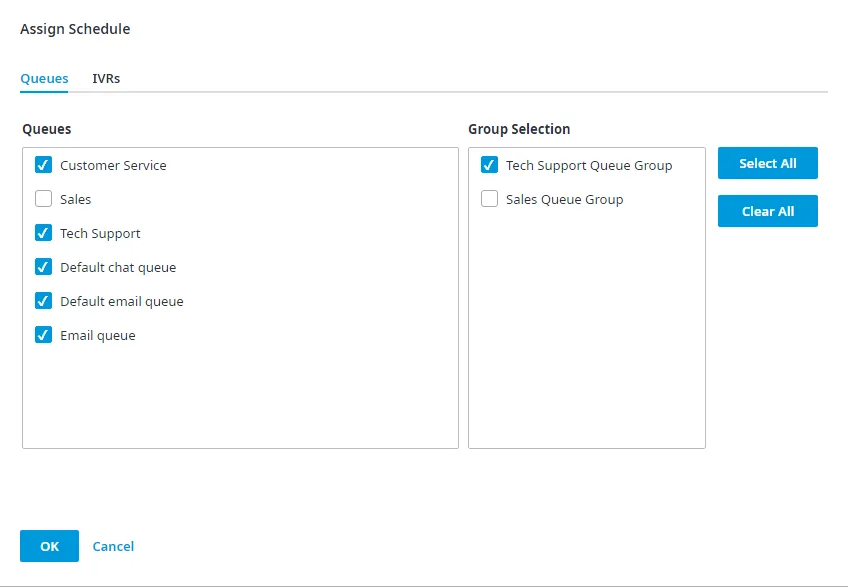
Task: Click the Clear All button
Action: click(x=767, y=211)
